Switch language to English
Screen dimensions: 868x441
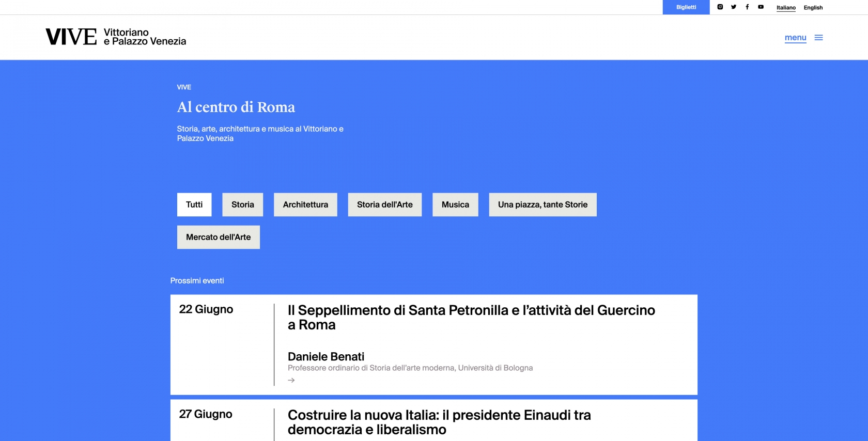813,8
